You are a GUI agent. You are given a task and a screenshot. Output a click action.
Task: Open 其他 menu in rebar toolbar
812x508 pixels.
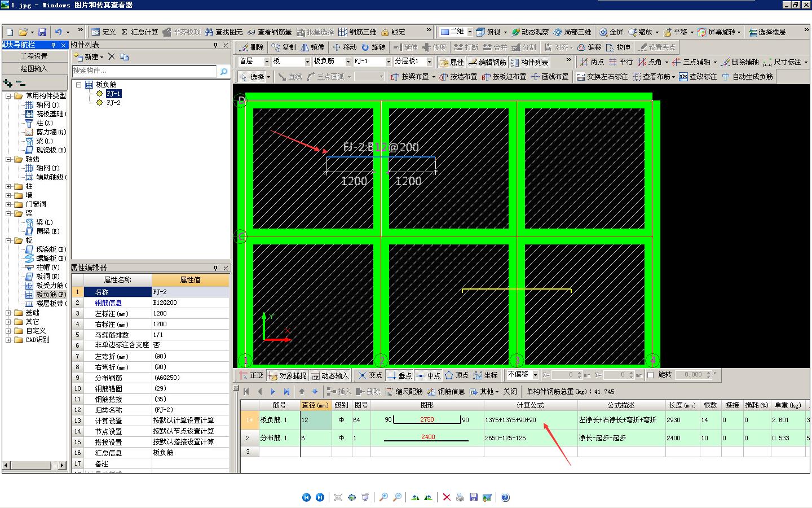point(485,392)
